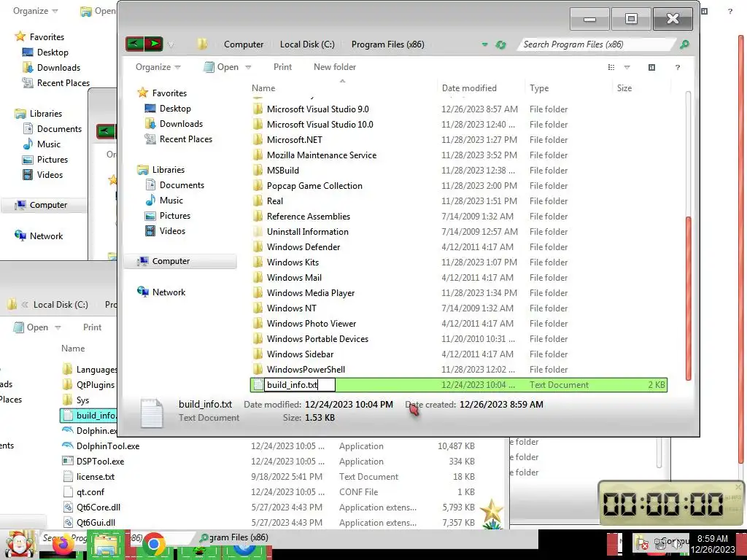This screenshot has height=560, width=747.
Task: Sort by the Date modified column header
Action: click(x=469, y=88)
